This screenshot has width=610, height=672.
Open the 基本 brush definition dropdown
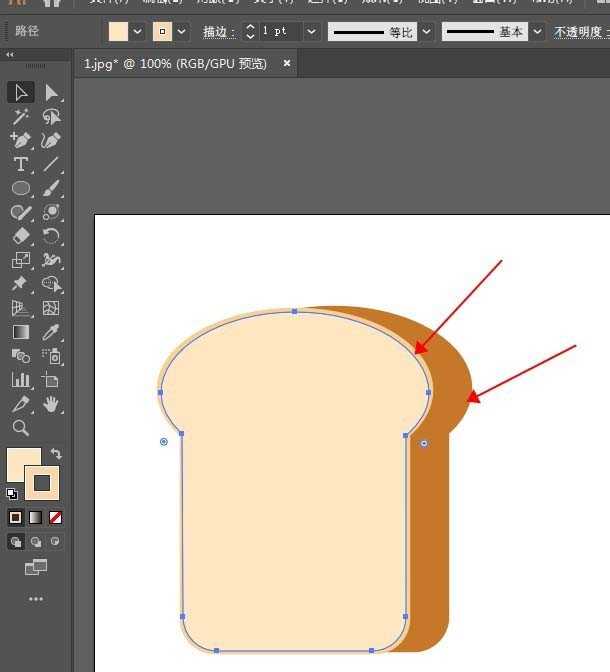pyautogui.click(x=538, y=31)
